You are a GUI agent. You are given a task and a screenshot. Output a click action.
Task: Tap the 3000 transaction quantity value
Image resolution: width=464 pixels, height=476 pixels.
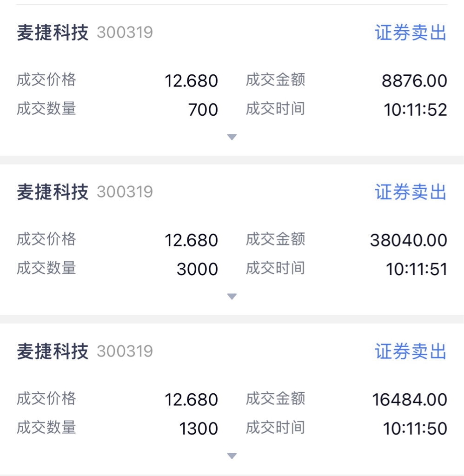coord(198,269)
